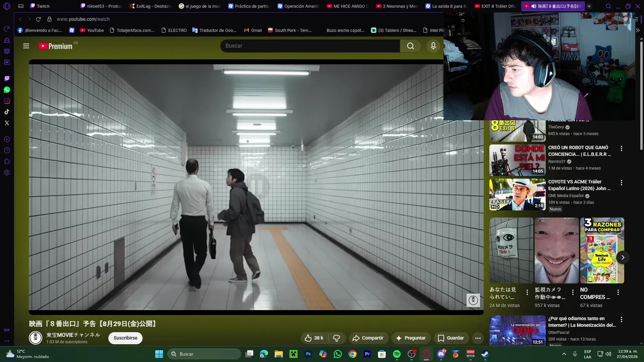
Task: Open the system volume speaker icon
Action: 608,354
